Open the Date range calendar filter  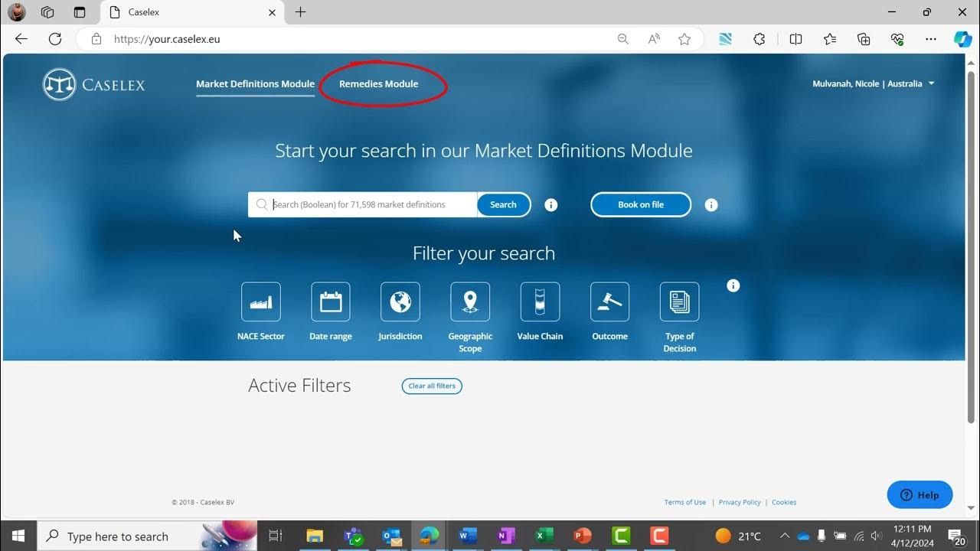click(x=331, y=302)
